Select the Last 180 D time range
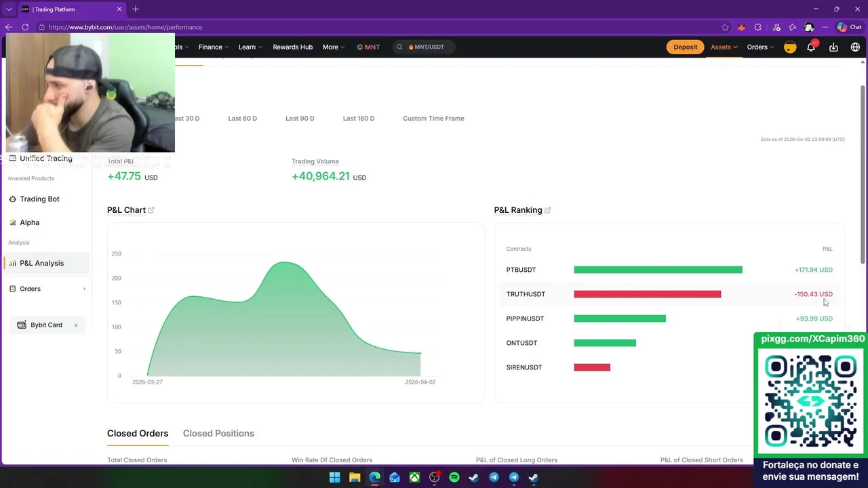 click(359, 118)
